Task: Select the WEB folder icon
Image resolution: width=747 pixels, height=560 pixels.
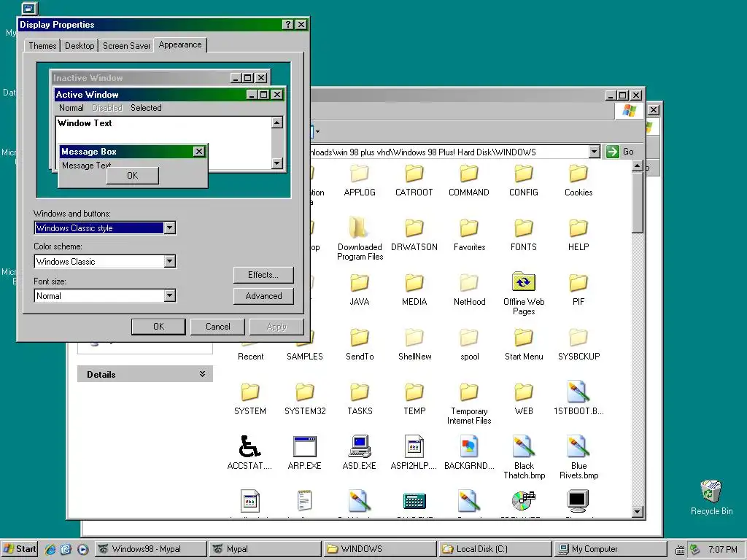Action: point(524,393)
